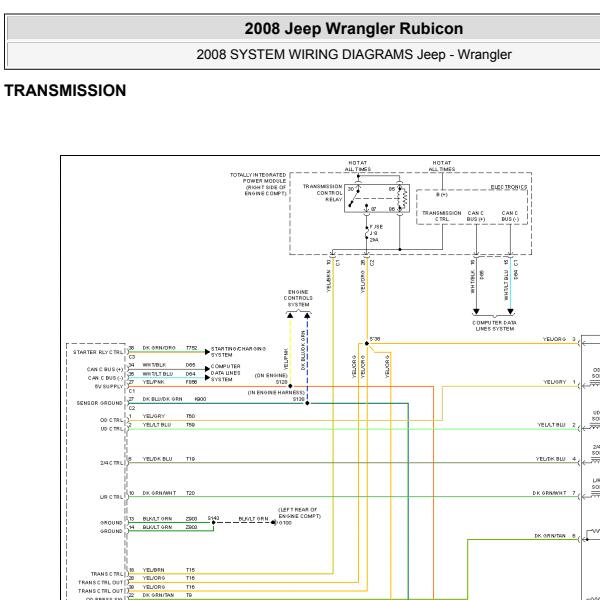600x600 pixels.
Task: Select STARTING/CHARGING SYSTEM destination label
Action: [x=238, y=352]
